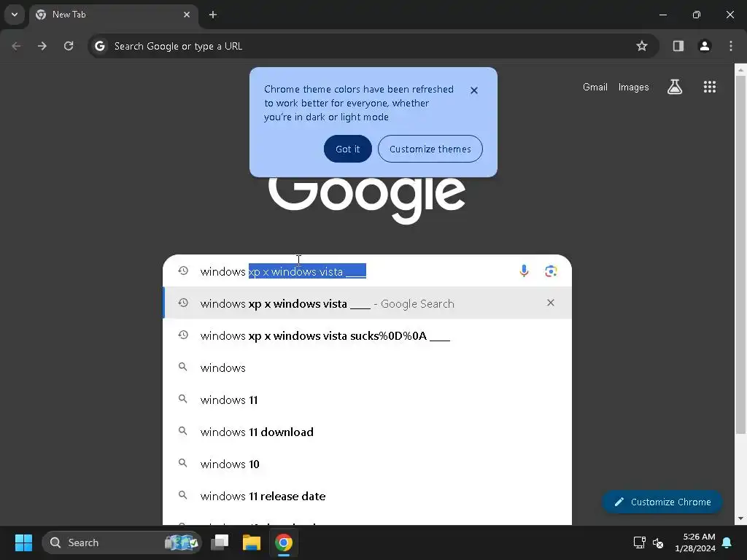747x560 pixels.
Task: Select the plain 'windows' suggestion
Action: (x=367, y=367)
